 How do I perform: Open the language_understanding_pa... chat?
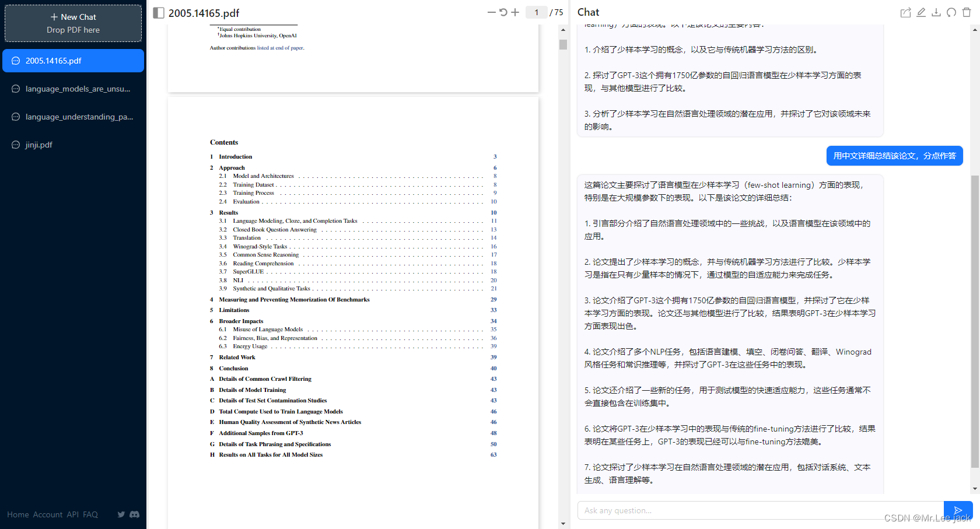(x=73, y=117)
